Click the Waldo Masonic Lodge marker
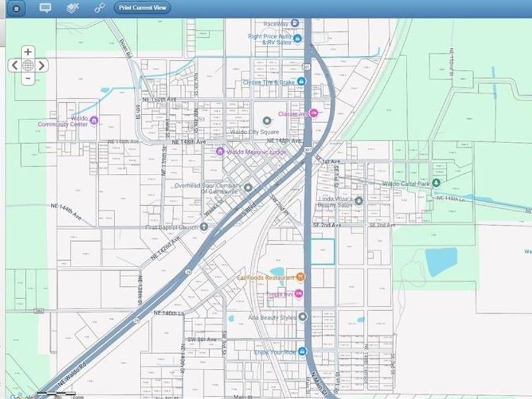The height and width of the screenshot is (399, 532). (x=219, y=152)
